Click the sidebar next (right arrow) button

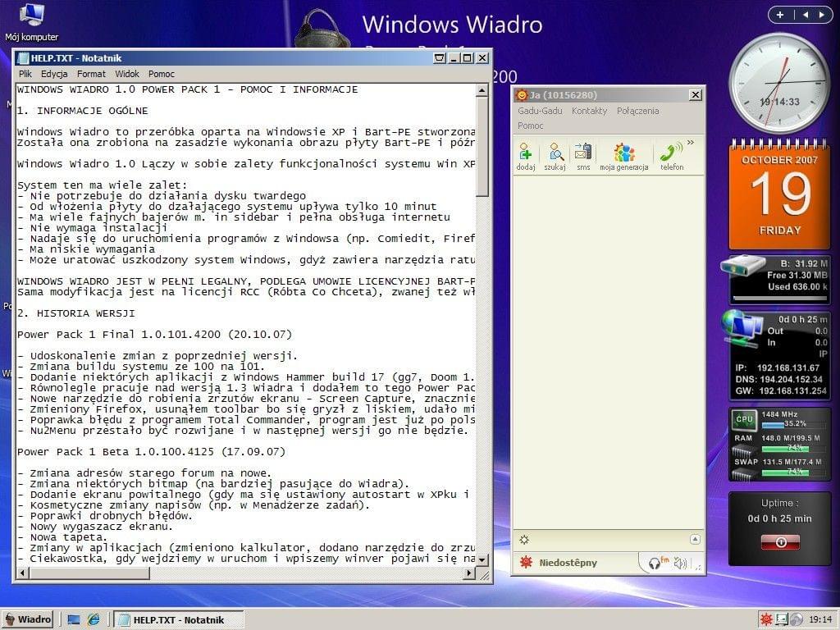(821, 15)
